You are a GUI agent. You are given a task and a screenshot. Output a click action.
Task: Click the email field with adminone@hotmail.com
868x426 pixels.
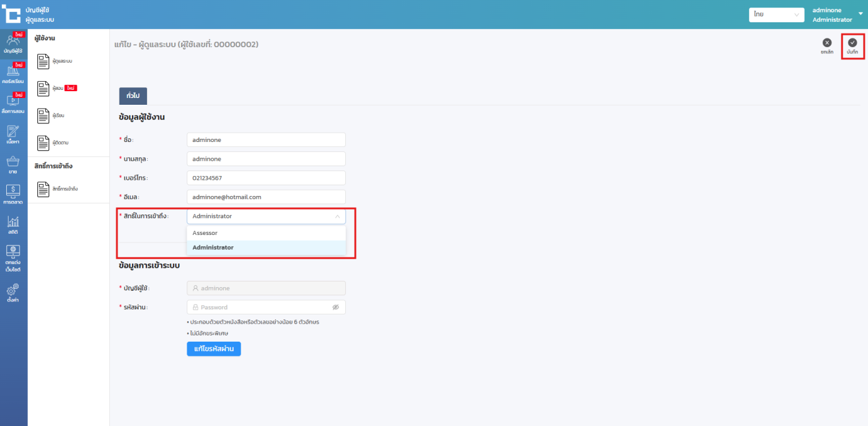coord(266,197)
